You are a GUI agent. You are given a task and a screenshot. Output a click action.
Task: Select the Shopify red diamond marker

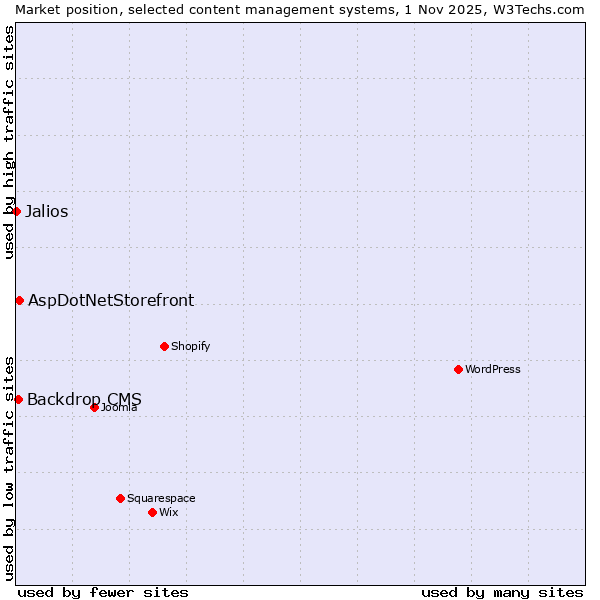pos(164,346)
